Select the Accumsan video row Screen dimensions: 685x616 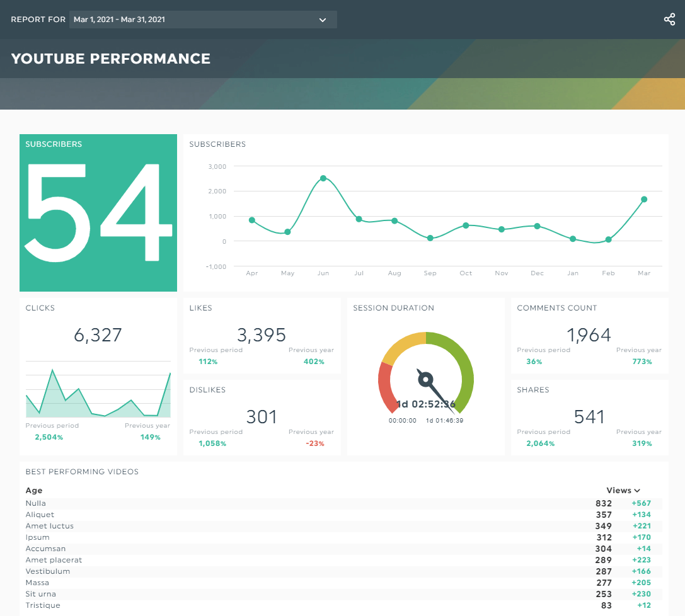click(344, 549)
